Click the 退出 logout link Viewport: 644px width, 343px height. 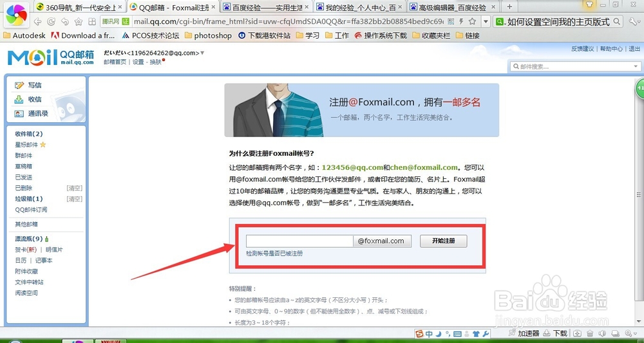[634, 49]
